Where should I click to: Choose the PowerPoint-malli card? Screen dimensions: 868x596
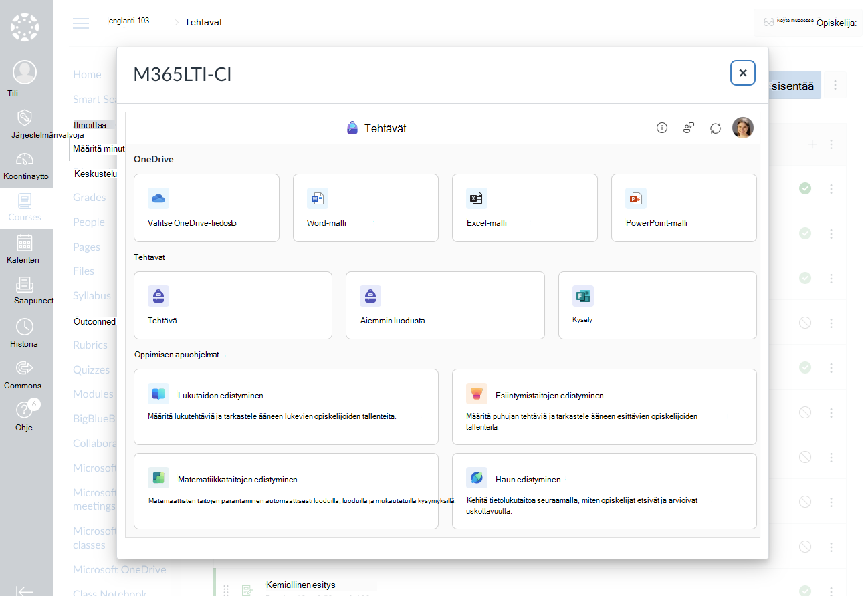click(x=684, y=208)
